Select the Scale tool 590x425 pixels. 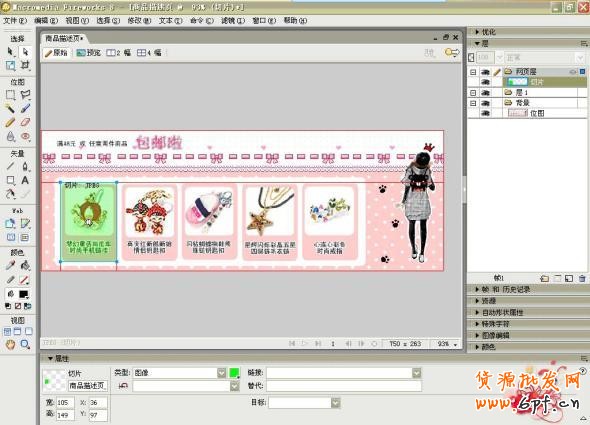[x=10, y=66]
